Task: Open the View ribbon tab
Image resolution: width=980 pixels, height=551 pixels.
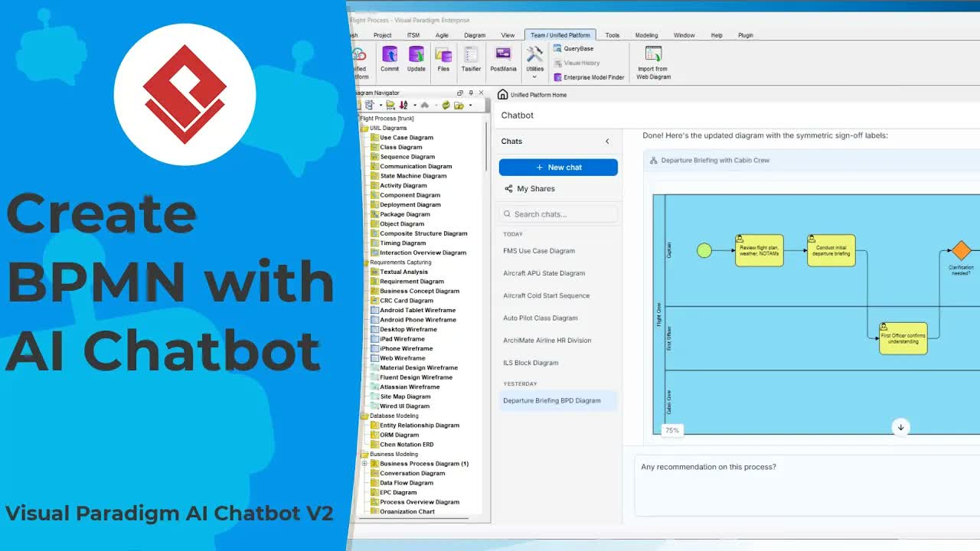Action: tap(508, 35)
